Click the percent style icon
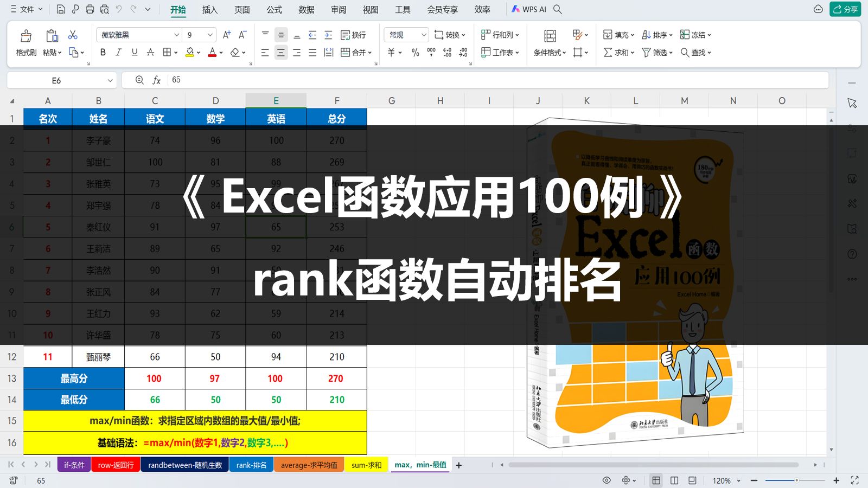 click(x=415, y=53)
